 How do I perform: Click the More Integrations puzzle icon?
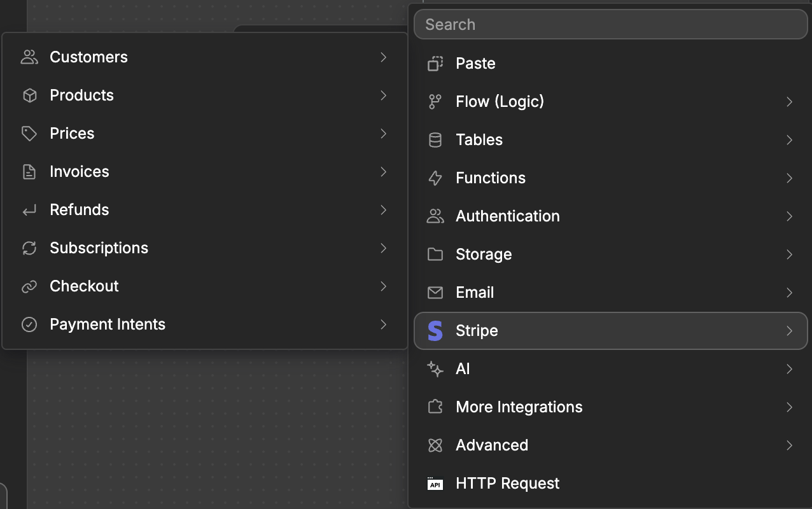pos(435,407)
